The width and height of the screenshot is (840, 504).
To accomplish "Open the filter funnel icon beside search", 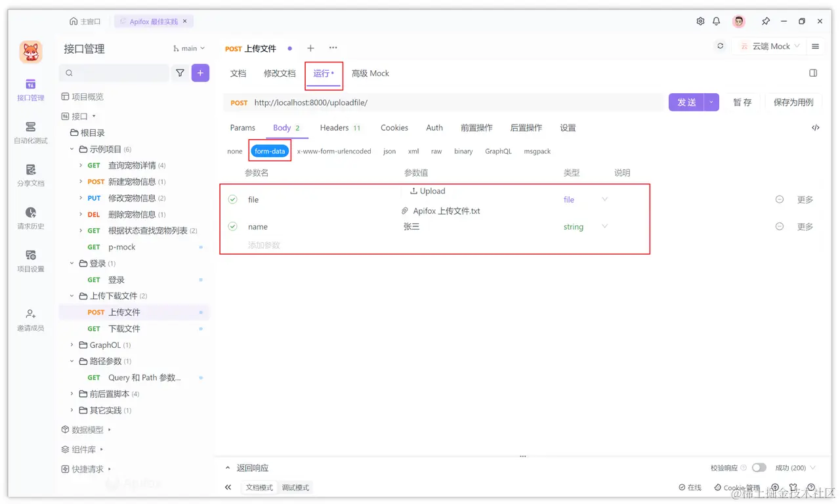I will click(x=180, y=73).
